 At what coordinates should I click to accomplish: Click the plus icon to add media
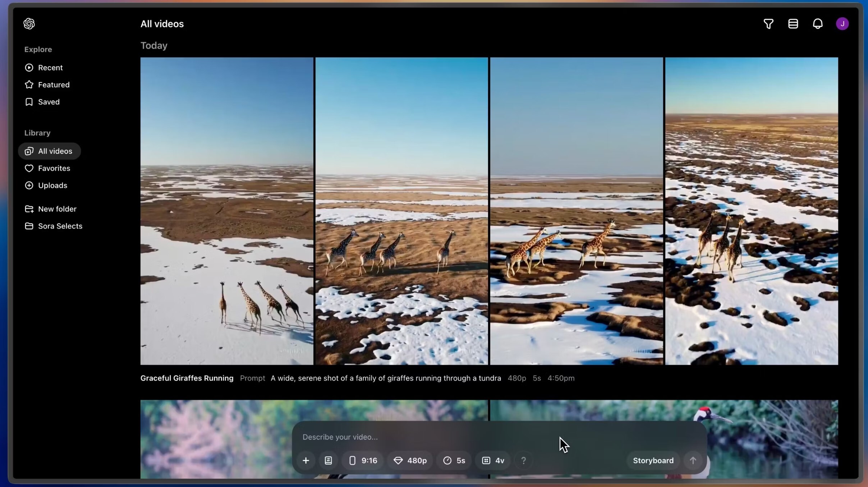[306, 460]
